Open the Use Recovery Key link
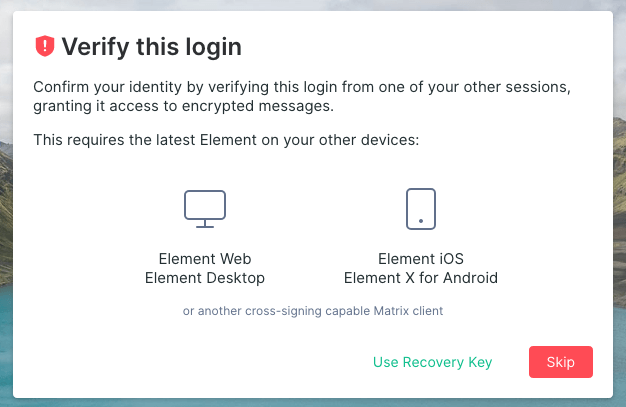The width and height of the screenshot is (626, 407). point(432,362)
